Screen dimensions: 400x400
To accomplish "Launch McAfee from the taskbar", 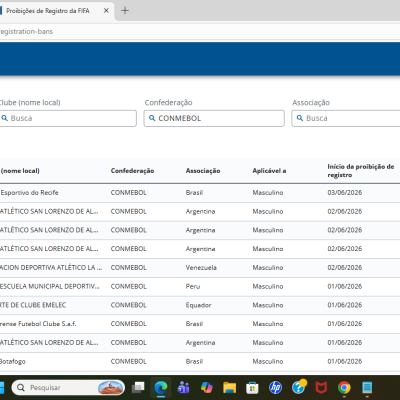I will [321, 388].
